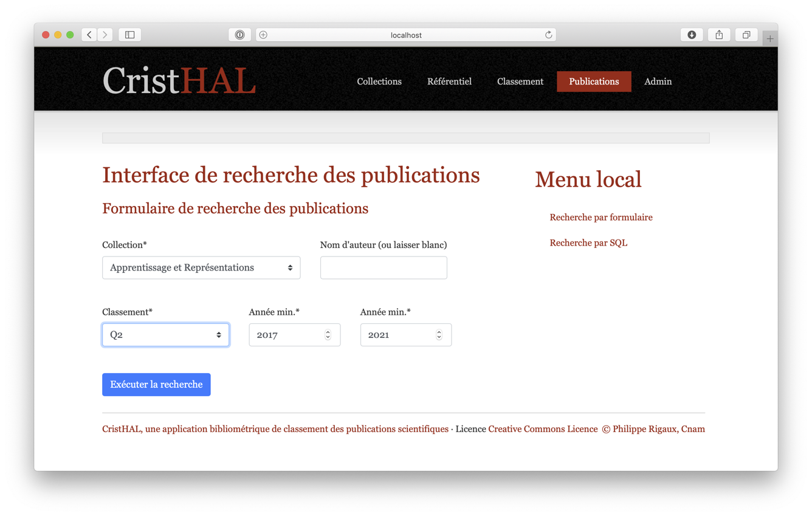Screen dimensions: 812x516
Task: Open the Recherche par SQL link
Action: (588, 243)
